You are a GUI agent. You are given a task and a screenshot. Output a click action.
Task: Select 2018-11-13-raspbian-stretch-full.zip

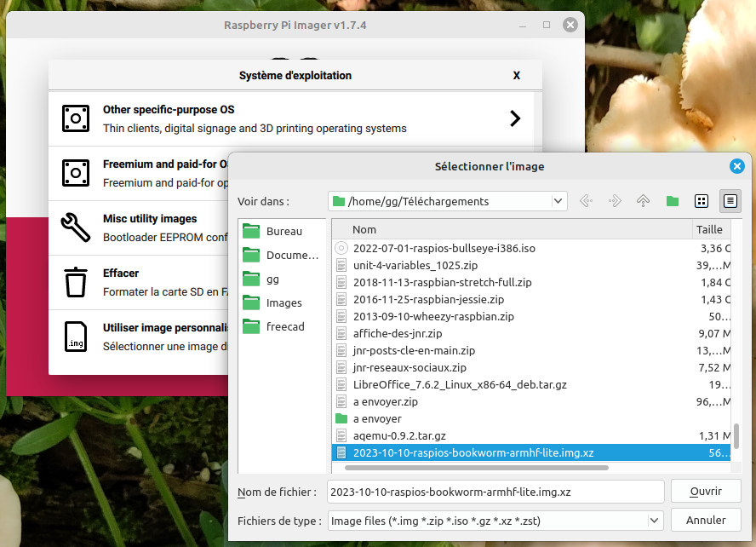click(442, 282)
